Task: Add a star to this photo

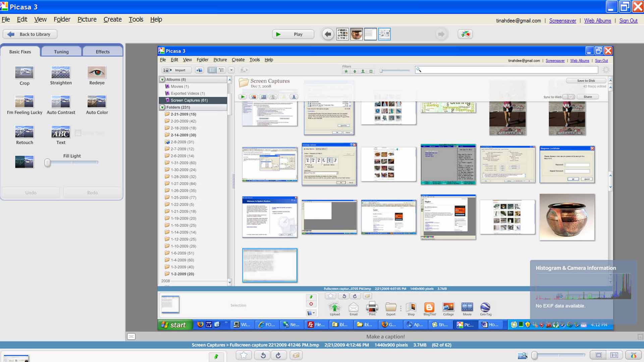Action: (244, 355)
